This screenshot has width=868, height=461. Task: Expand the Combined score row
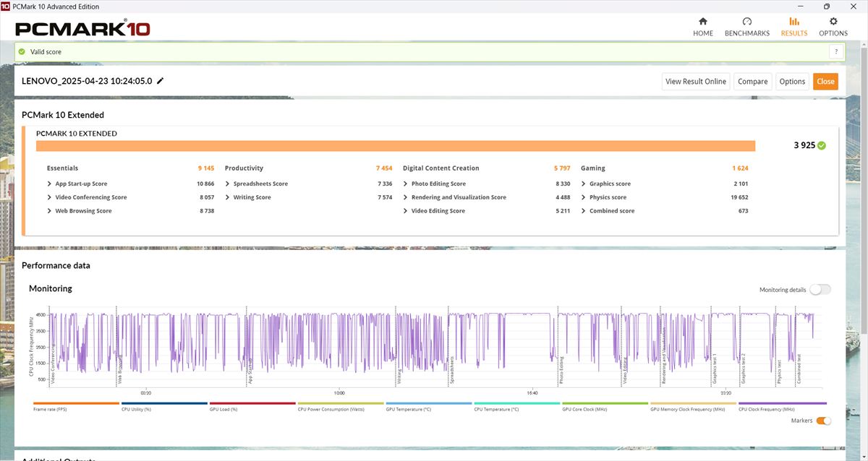pyautogui.click(x=608, y=211)
